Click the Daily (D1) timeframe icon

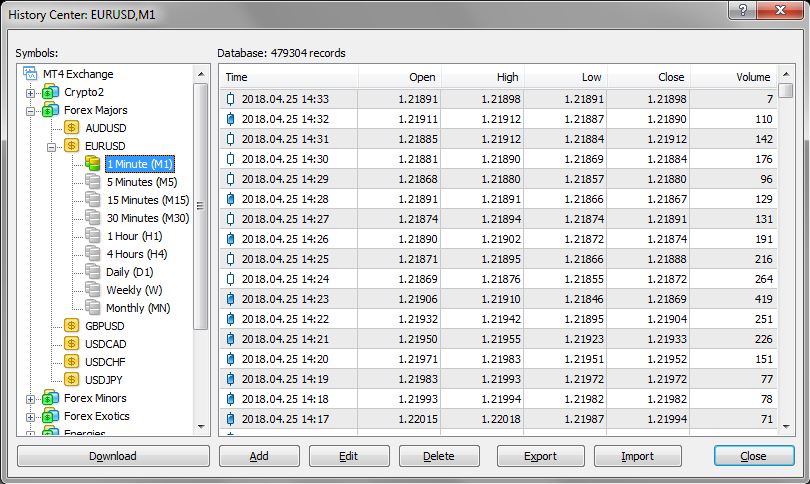(x=92, y=272)
